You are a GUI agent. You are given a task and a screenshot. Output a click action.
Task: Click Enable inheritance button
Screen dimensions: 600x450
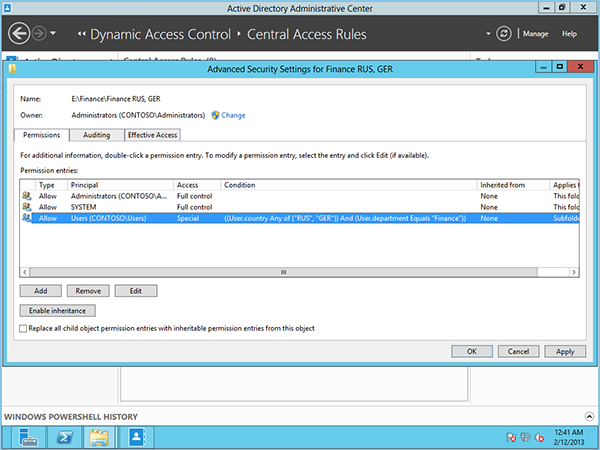(57, 311)
